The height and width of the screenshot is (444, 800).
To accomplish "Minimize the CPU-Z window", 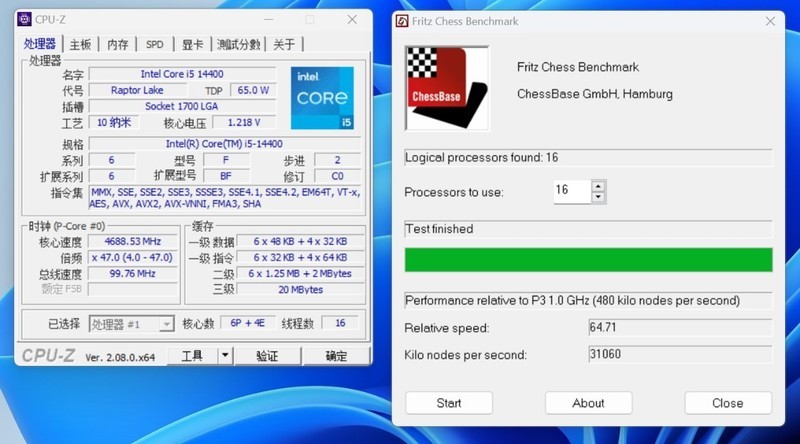I will pos(269,19).
